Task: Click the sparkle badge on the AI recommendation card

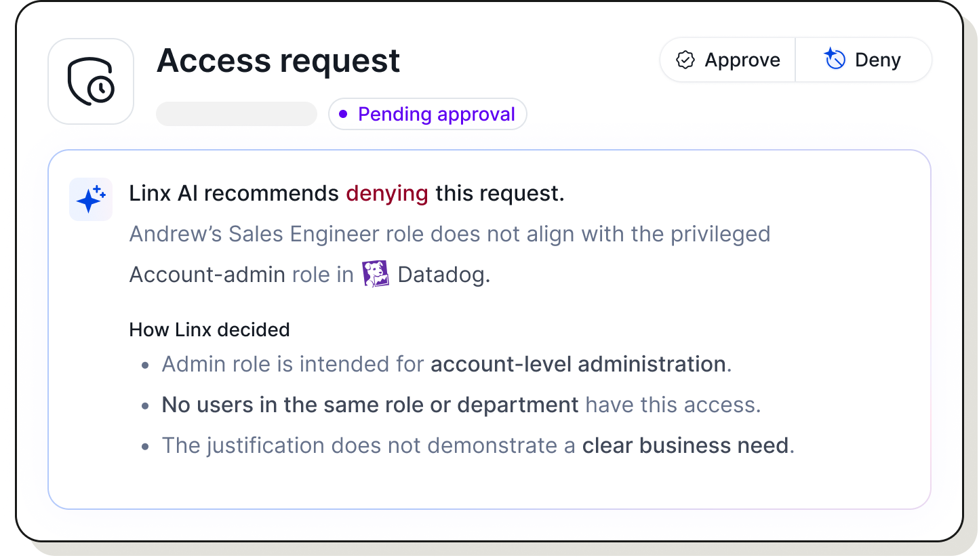Action: [90, 199]
